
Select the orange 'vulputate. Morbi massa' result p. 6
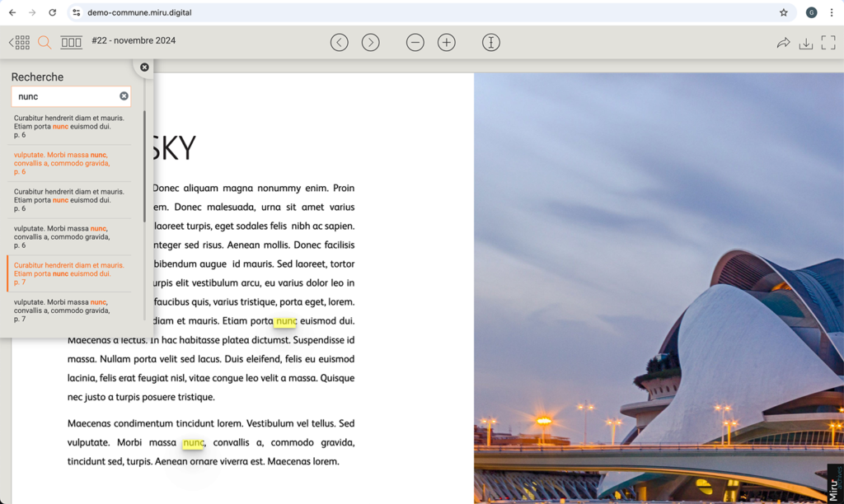tap(69, 163)
